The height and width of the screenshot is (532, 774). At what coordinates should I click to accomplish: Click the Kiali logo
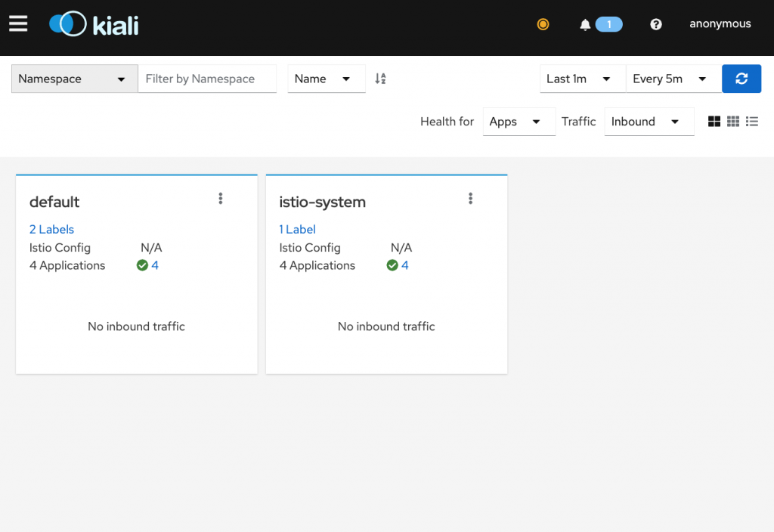point(94,23)
